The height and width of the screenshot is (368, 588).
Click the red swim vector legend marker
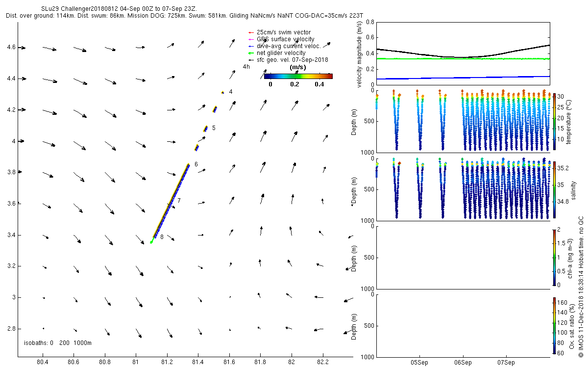(x=250, y=32)
